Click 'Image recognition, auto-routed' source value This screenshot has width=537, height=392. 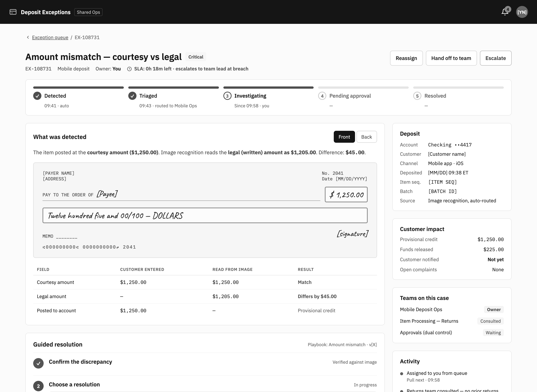[x=462, y=201]
